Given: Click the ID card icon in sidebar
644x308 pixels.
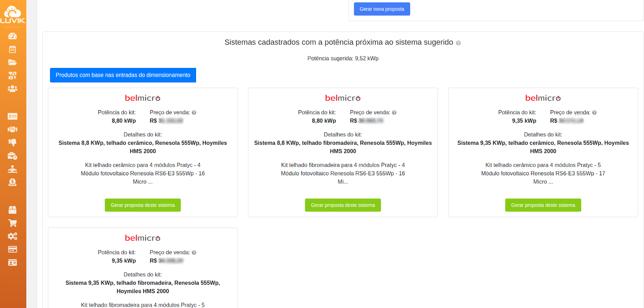Looking at the screenshot, I should [x=12, y=263].
